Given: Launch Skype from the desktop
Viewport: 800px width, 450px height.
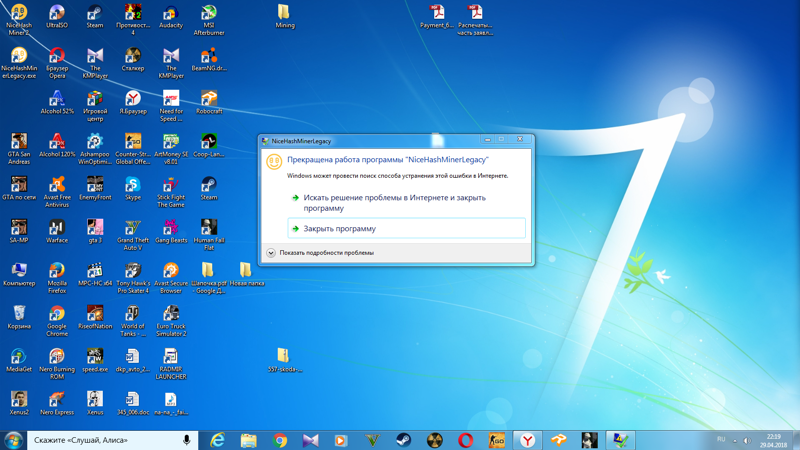Looking at the screenshot, I should pos(133,188).
